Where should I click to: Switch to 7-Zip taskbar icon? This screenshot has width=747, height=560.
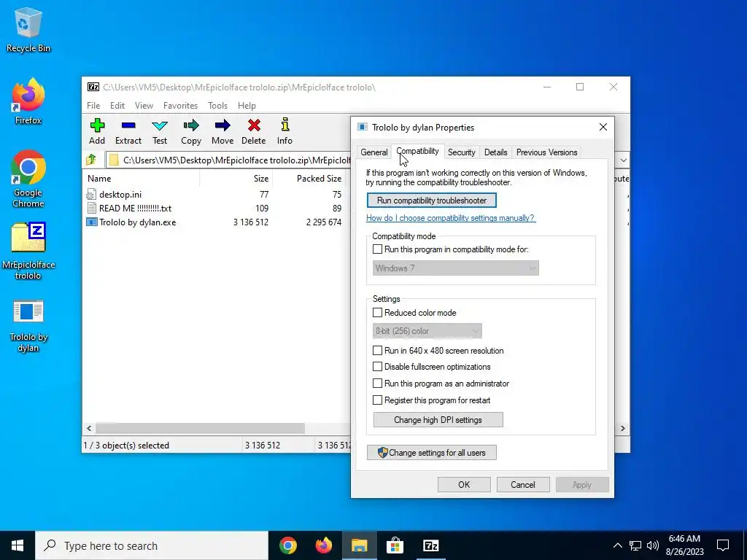(430, 545)
